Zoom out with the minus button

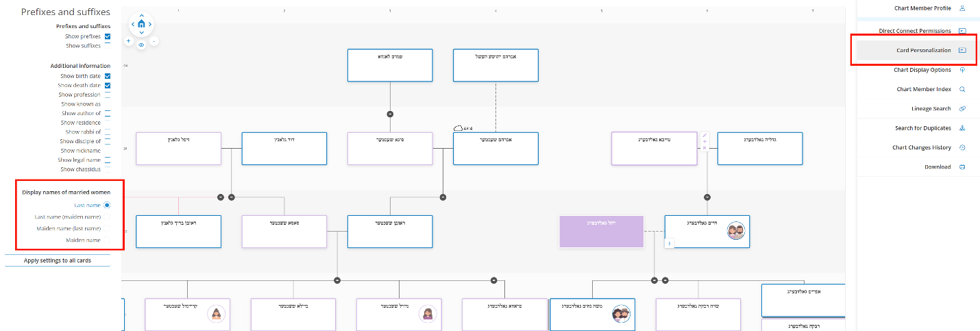154,41
